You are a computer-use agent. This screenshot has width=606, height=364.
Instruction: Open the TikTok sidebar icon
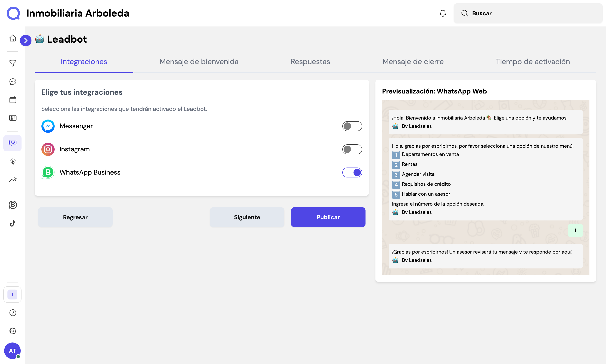(13, 223)
